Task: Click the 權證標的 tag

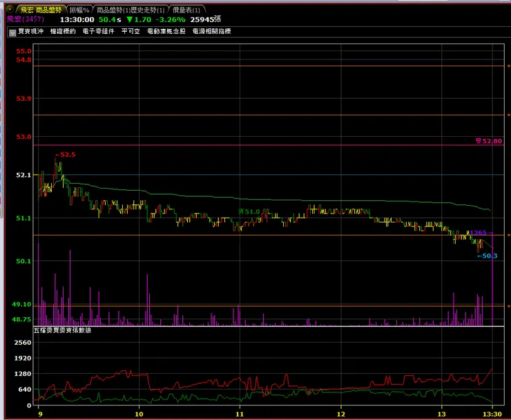Action: (63, 31)
